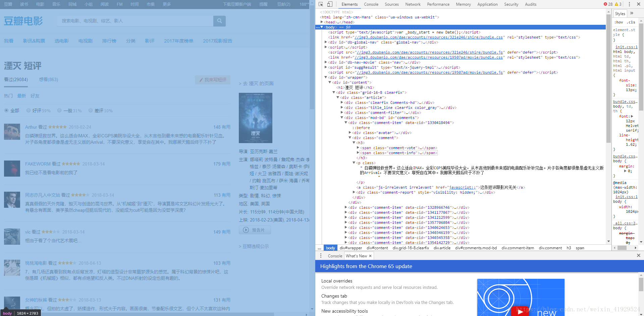Sort comments by 最新
Screen dimensions: 644x316
click(x=21, y=96)
